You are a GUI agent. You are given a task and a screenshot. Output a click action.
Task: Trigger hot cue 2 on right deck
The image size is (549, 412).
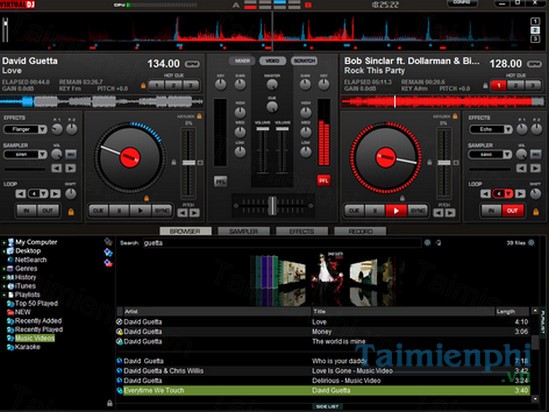(x=516, y=85)
